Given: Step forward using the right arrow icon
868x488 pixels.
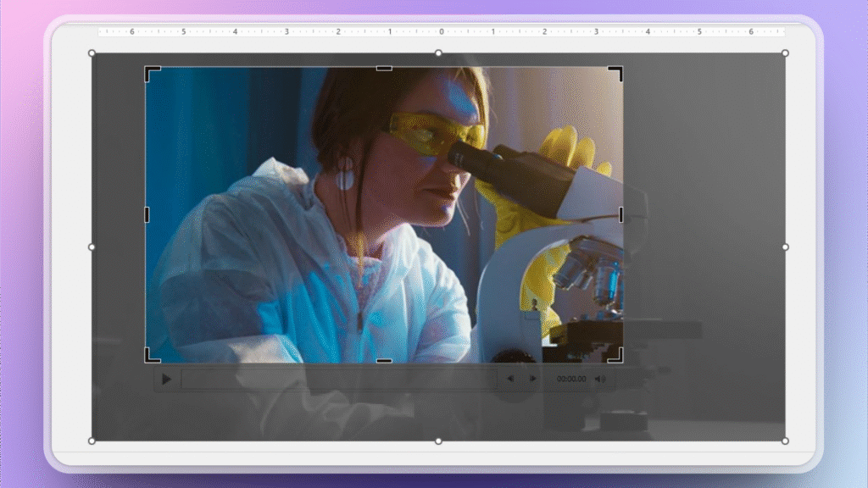Looking at the screenshot, I should click(x=531, y=379).
